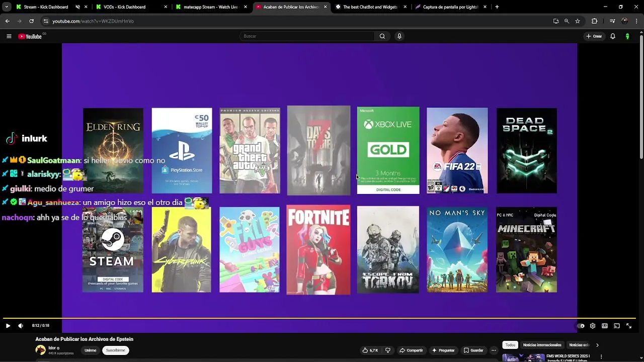
Task: Click the Crear button
Action: click(594, 36)
